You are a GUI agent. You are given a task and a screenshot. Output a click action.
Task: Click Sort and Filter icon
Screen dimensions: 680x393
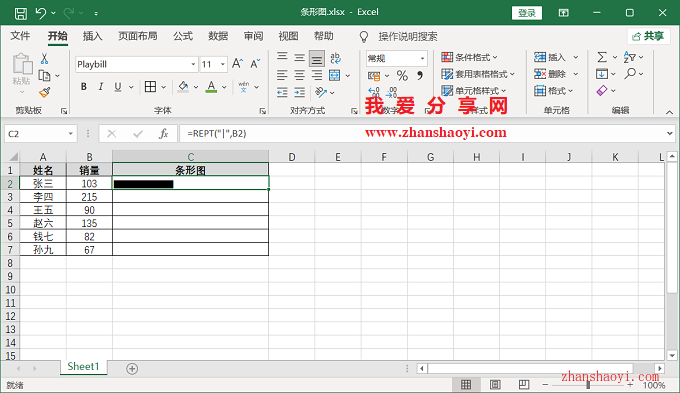630,57
